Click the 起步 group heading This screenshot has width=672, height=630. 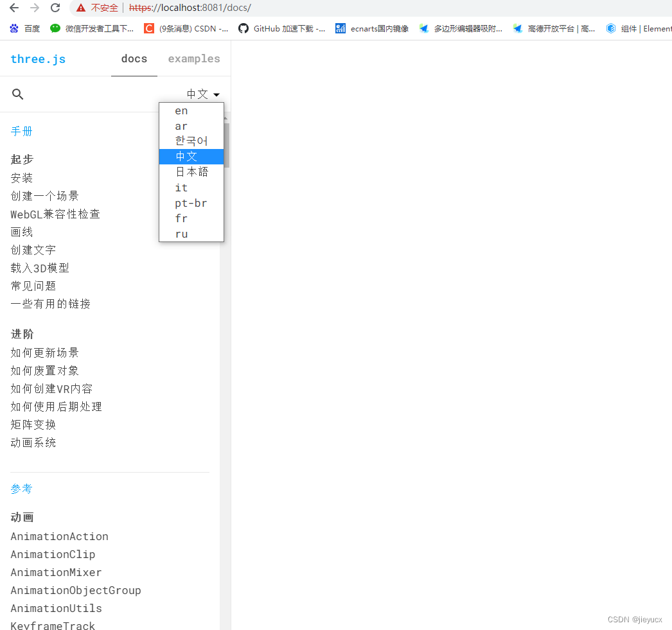point(22,160)
